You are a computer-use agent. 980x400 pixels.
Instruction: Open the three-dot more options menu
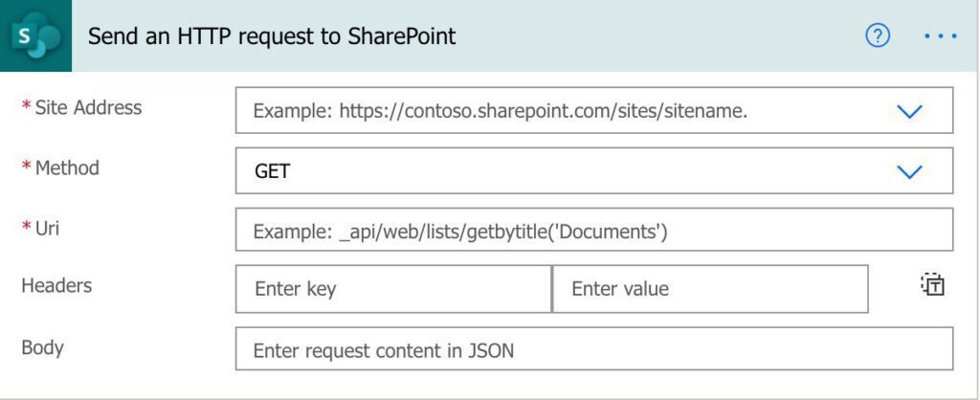point(941,36)
